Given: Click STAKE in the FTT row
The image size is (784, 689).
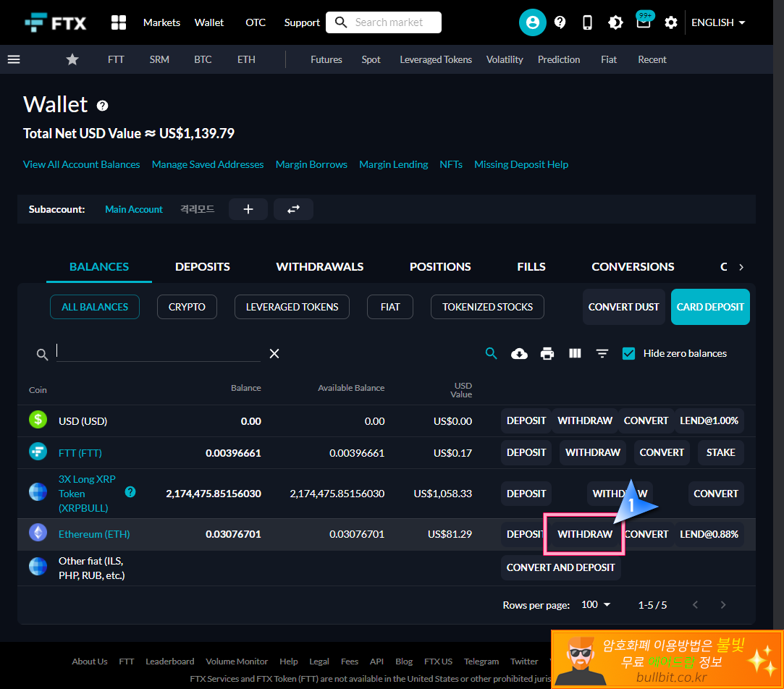Looking at the screenshot, I should point(720,452).
